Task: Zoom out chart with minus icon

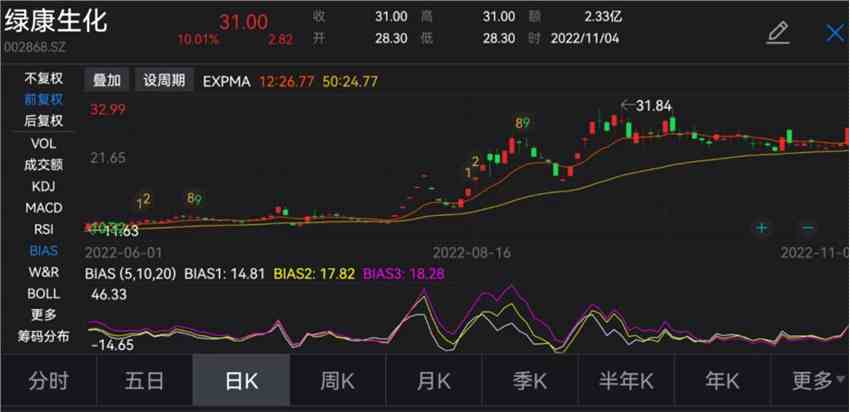Action: (808, 228)
